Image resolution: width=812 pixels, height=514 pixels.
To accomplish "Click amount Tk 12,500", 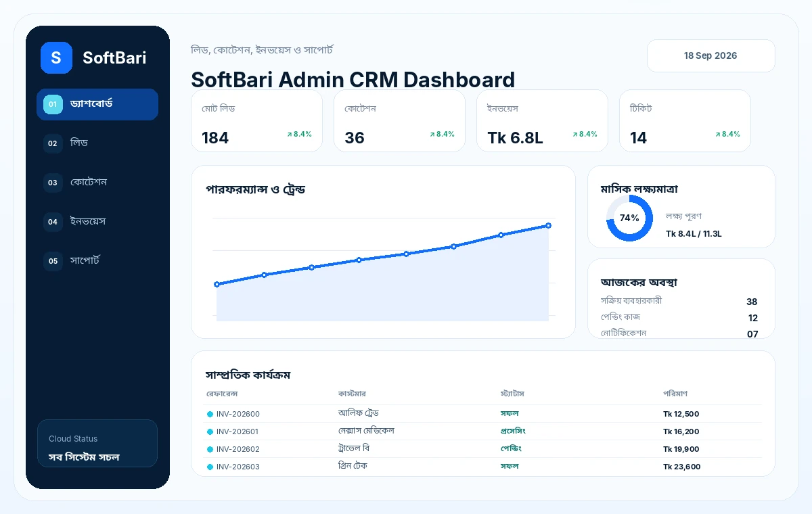I will (681, 414).
